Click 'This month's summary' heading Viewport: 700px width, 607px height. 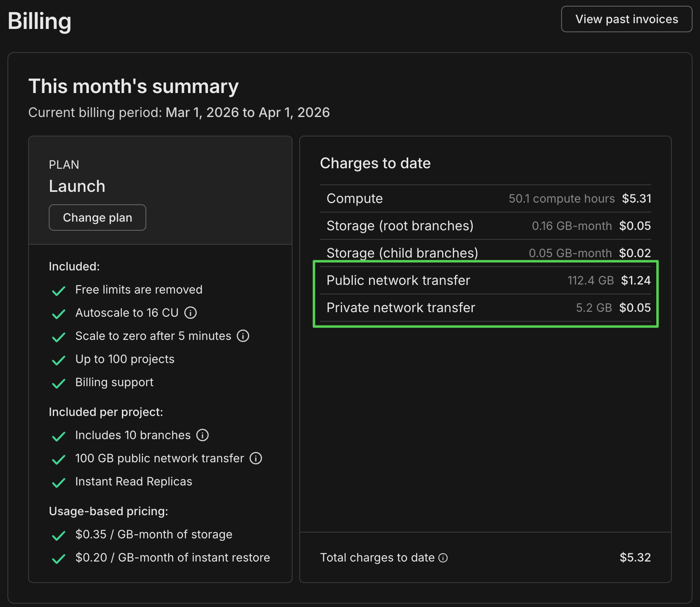(x=133, y=86)
